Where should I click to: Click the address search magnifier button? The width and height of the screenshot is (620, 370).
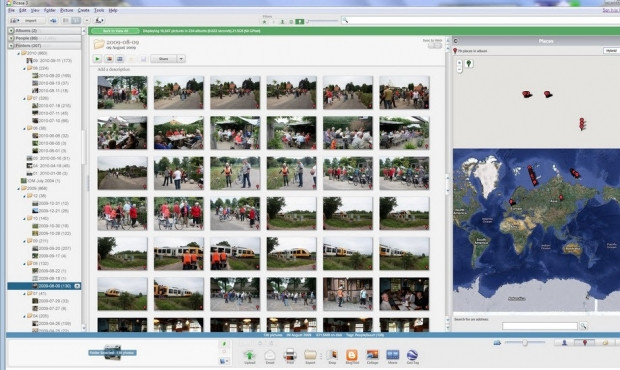pyautogui.click(x=584, y=326)
